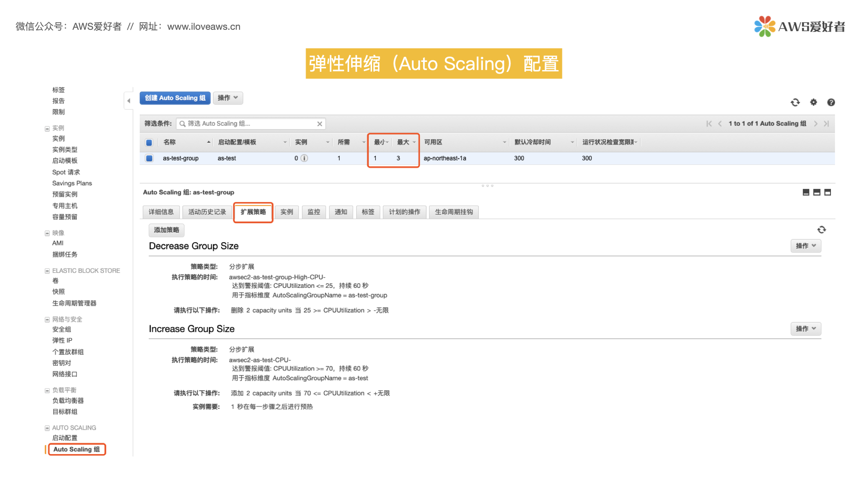Click the as-test-group name cell
This screenshot has width=868, height=488.
tap(181, 158)
